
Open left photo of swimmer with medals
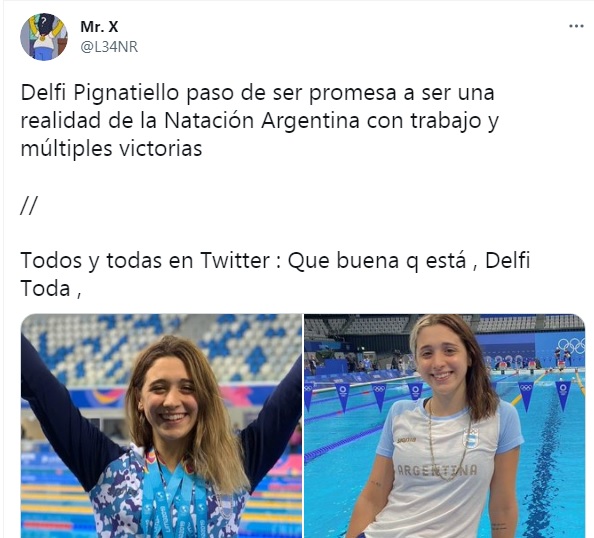(x=161, y=425)
